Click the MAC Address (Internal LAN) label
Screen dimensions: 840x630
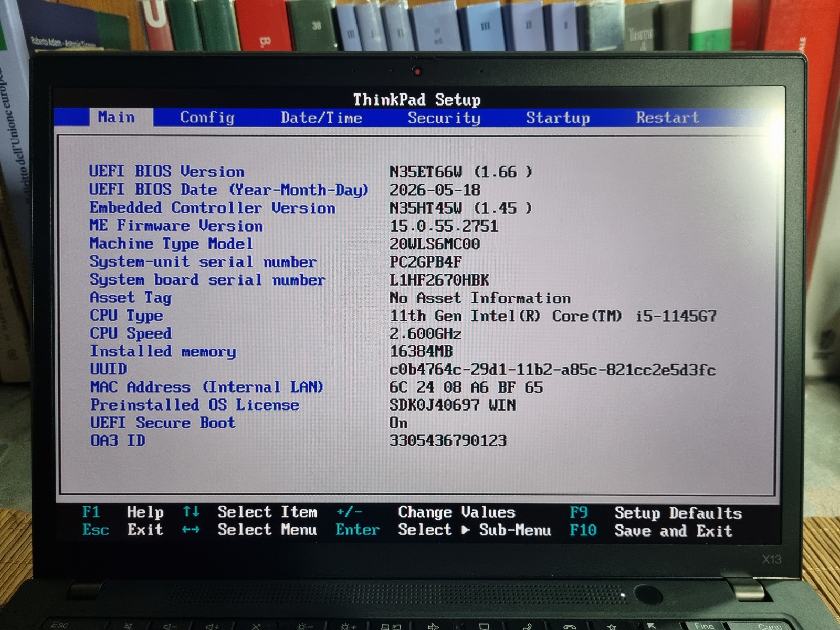point(206,387)
